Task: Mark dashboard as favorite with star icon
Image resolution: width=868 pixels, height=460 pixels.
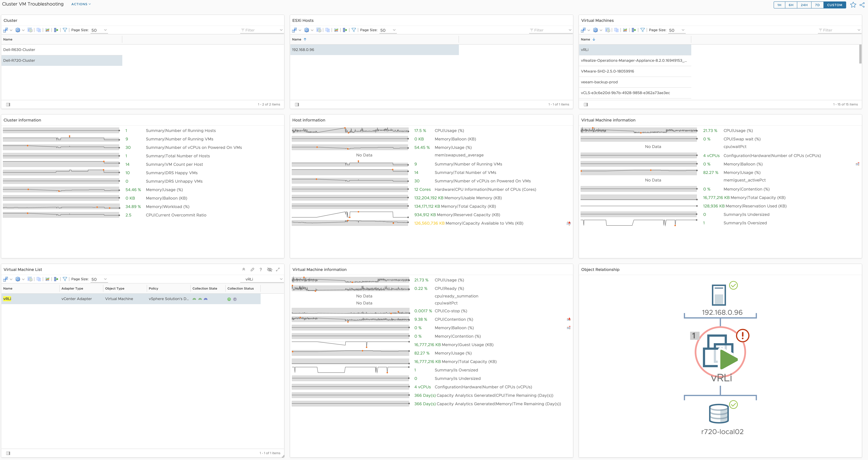Action: point(853,5)
